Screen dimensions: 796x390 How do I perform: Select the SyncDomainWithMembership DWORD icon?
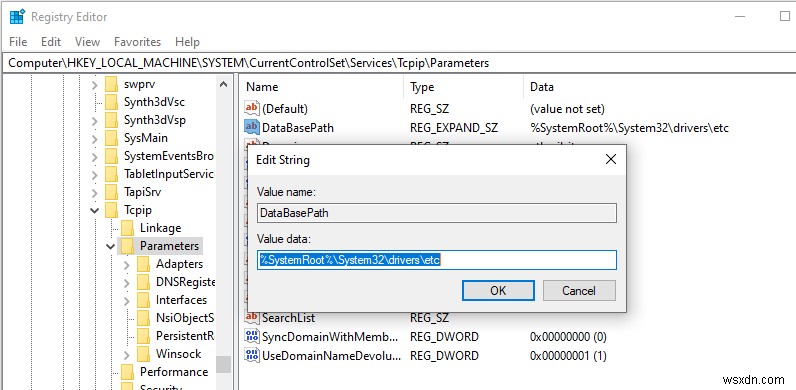252,336
